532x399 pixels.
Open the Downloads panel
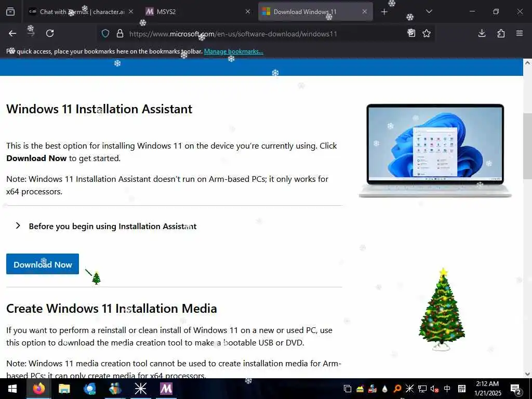[482, 33]
